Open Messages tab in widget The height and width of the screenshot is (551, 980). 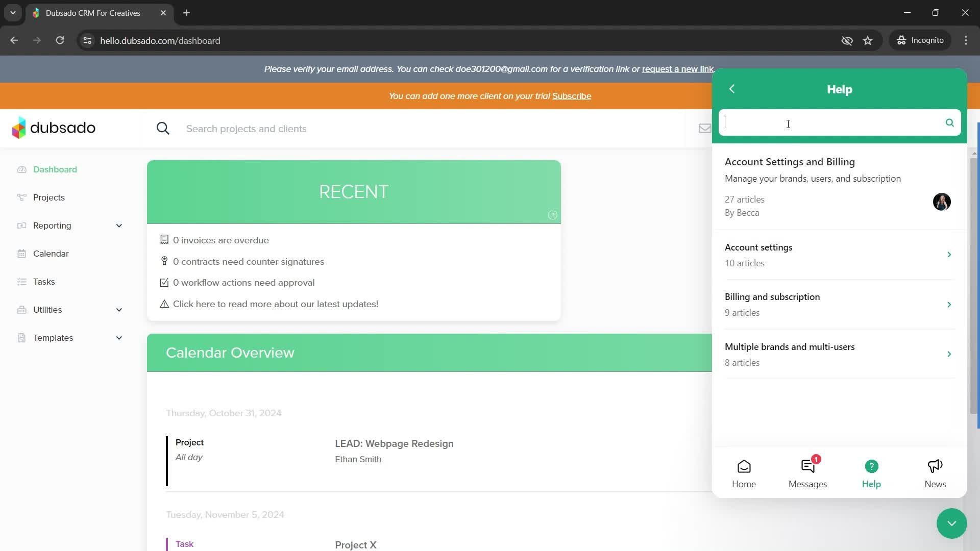coord(807,473)
